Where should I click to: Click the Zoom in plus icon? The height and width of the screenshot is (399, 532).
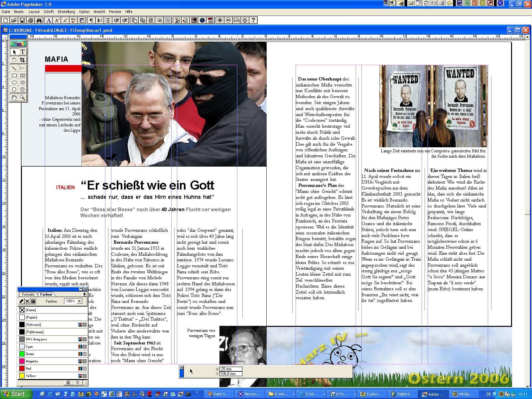tap(220, 20)
